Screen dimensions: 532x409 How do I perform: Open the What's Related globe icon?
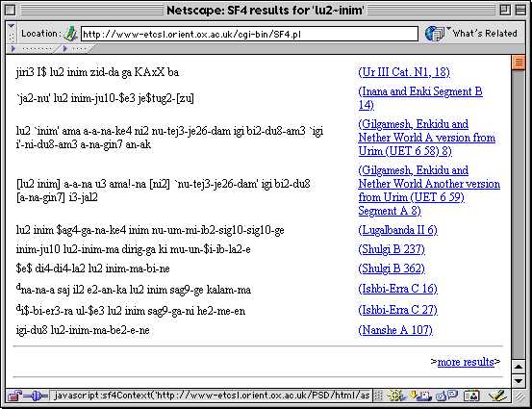(x=434, y=34)
